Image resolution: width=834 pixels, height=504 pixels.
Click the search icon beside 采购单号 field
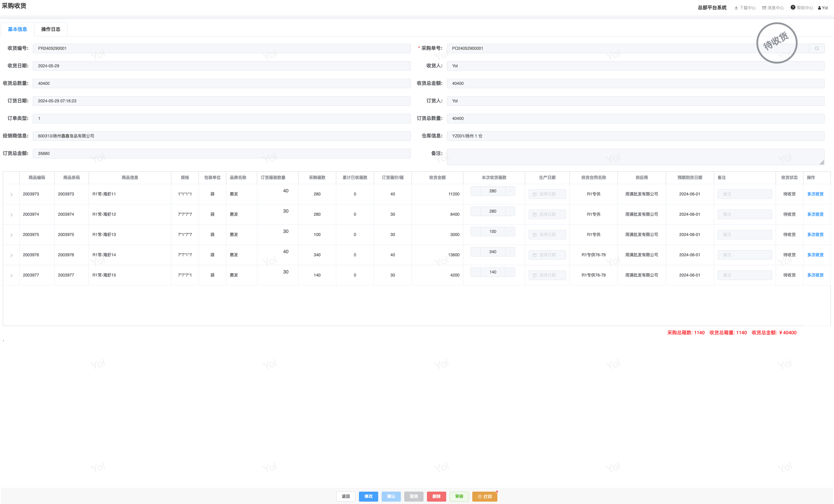817,48
